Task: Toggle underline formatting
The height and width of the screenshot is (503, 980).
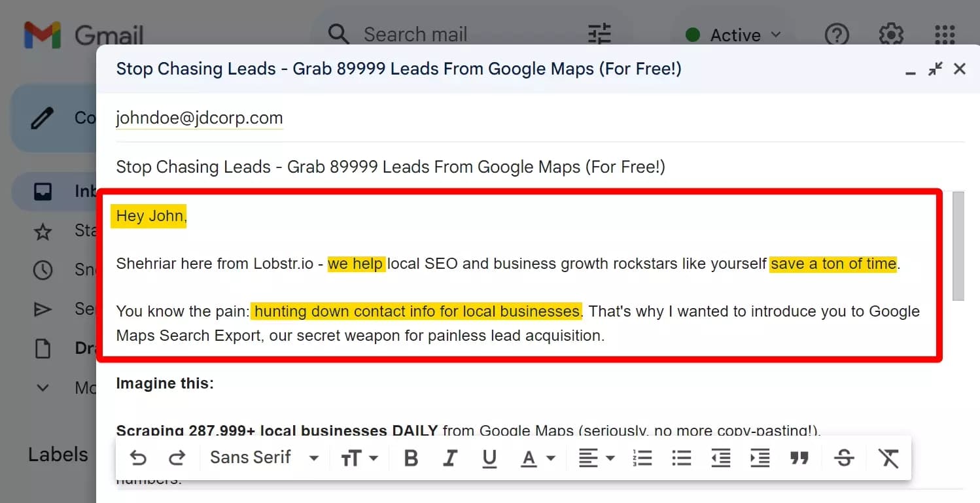Action: 489,458
